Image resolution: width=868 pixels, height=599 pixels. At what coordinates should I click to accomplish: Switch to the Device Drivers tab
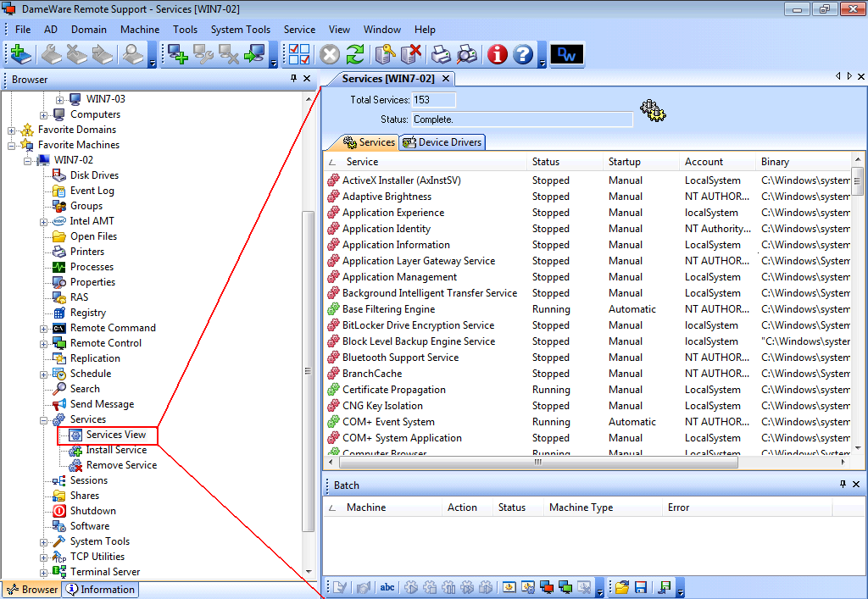pyautogui.click(x=442, y=142)
